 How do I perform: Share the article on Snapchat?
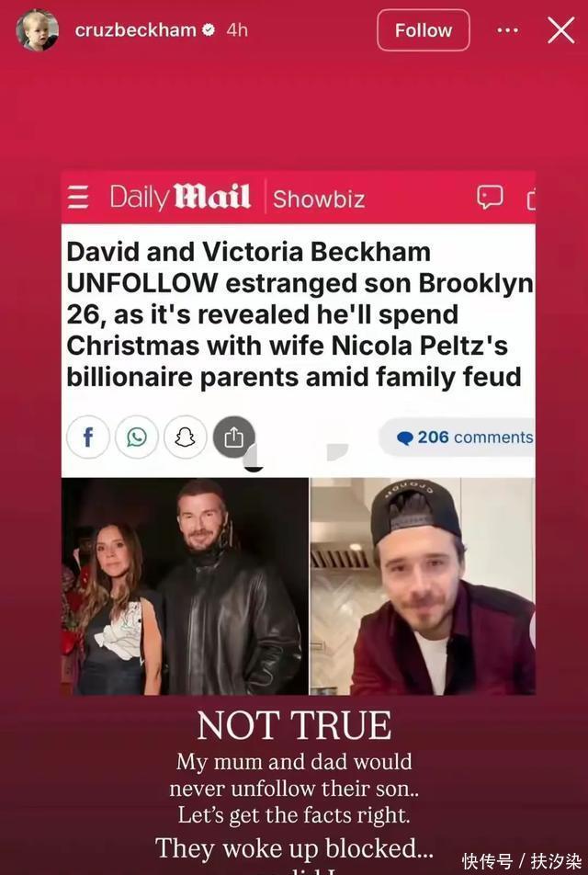[x=186, y=437]
